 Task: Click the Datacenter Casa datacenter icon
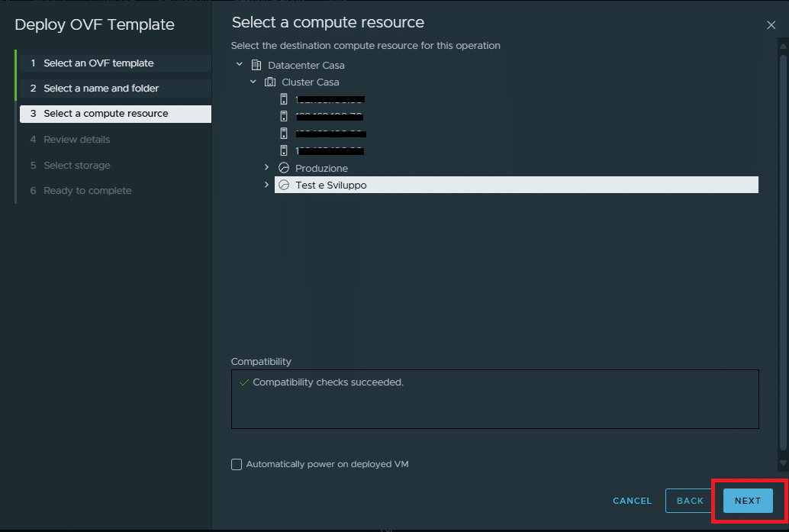[256, 66]
